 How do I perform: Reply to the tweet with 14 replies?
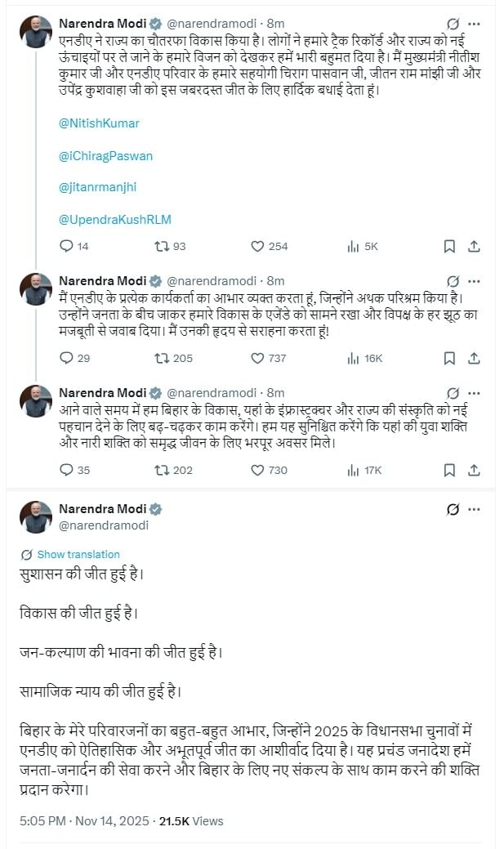tap(68, 246)
